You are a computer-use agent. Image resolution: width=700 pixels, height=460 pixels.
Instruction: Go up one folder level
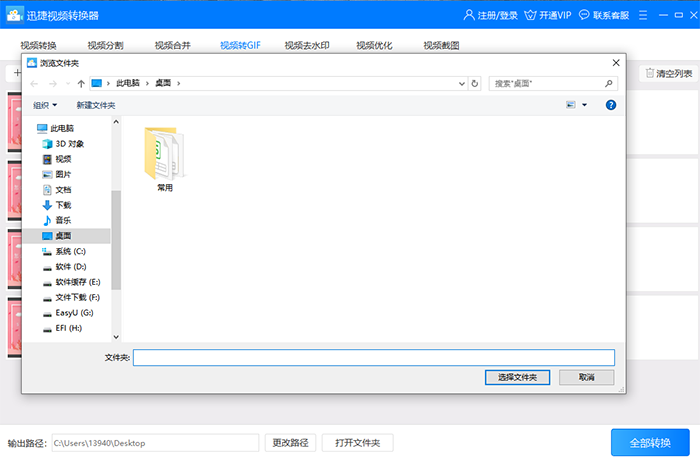tap(81, 84)
